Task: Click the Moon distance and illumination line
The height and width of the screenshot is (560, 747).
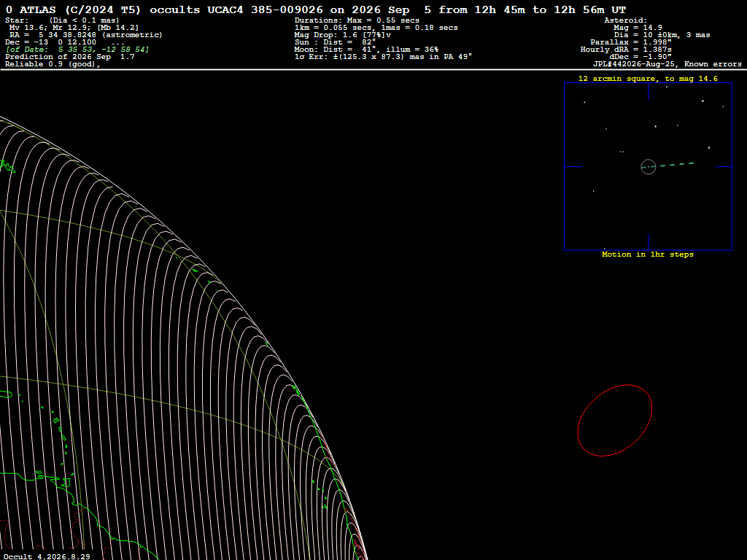Action: pos(366,50)
